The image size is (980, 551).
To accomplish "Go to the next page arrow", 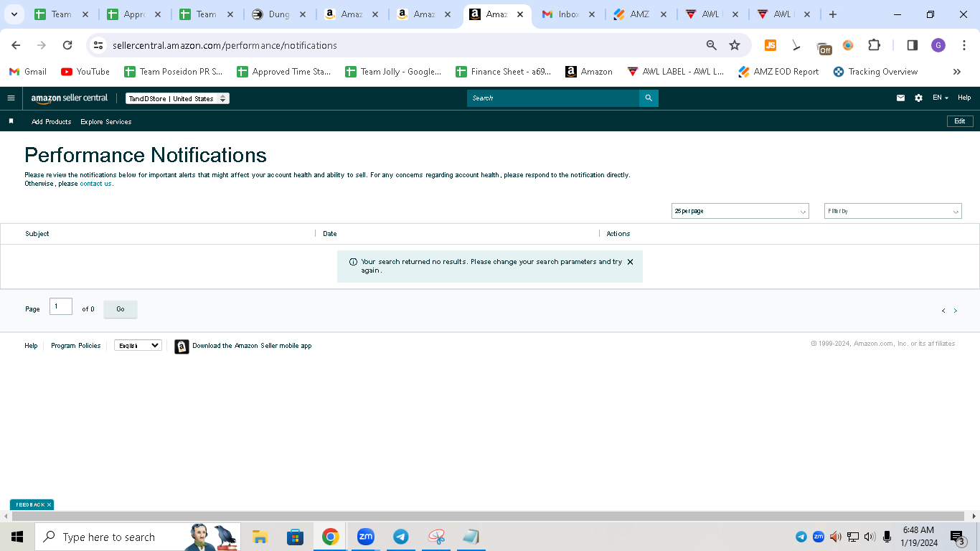I will [955, 311].
